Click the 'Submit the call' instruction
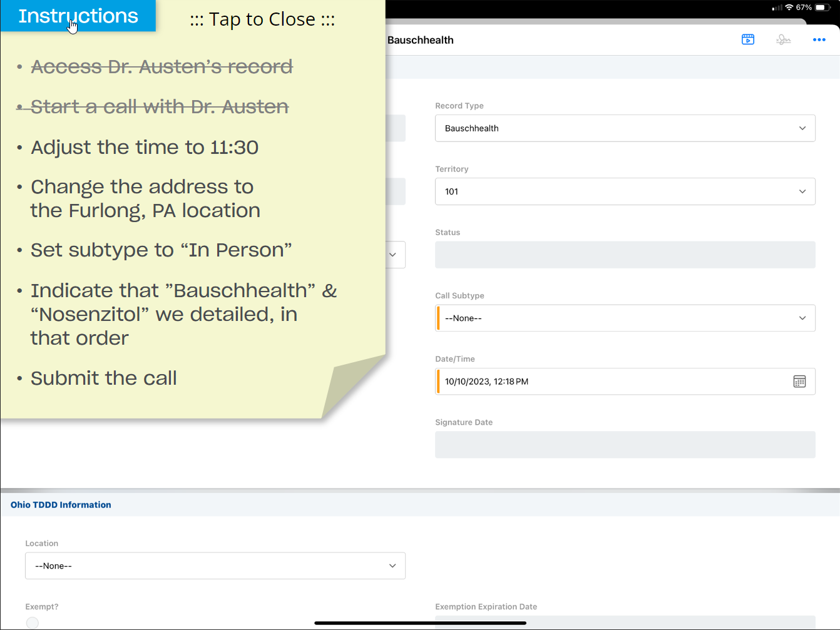Image resolution: width=840 pixels, height=630 pixels. 104,378
